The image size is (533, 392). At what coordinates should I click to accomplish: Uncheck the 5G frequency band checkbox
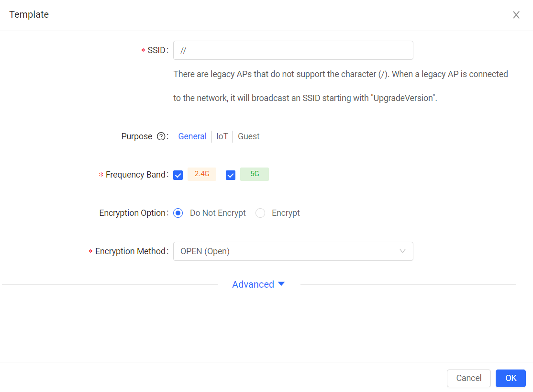pyautogui.click(x=231, y=175)
